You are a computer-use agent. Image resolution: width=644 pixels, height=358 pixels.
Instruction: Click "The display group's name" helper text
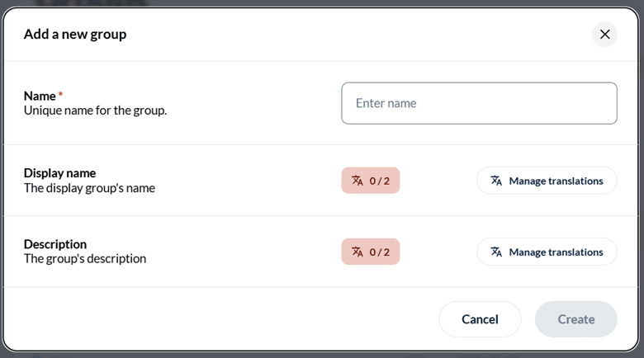point(89,188)
